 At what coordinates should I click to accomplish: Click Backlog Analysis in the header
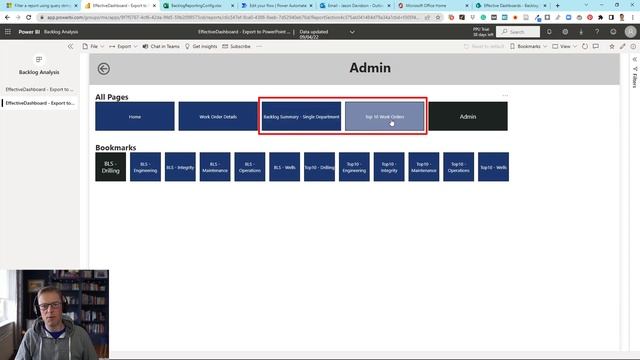[61, 32]
